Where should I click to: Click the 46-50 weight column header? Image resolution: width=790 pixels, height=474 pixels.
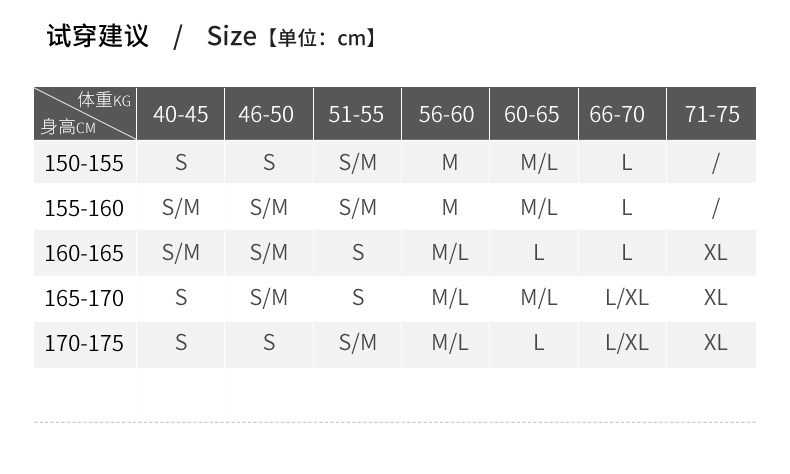[266, 114]
